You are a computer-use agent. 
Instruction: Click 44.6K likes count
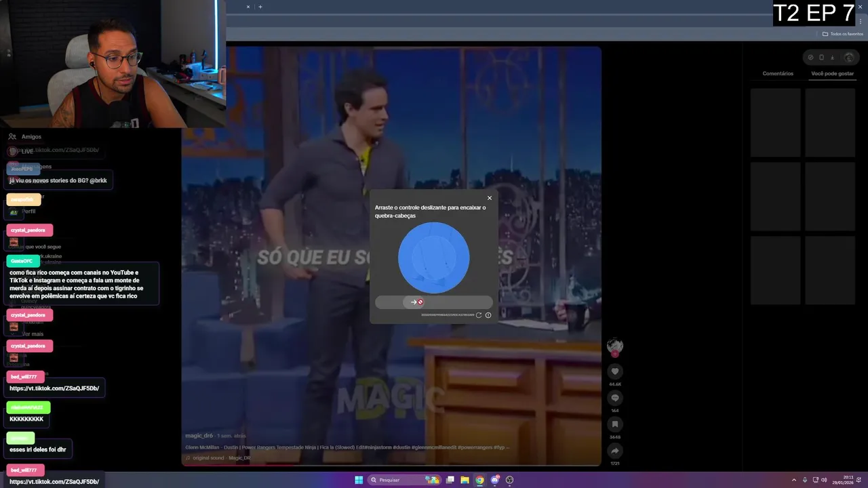point(615,384)
